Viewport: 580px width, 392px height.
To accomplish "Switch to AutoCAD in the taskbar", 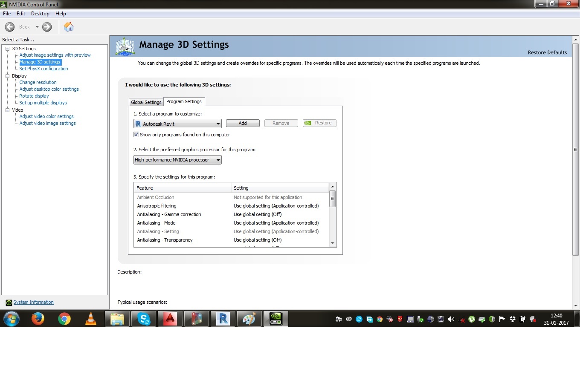I will [170, 319].
